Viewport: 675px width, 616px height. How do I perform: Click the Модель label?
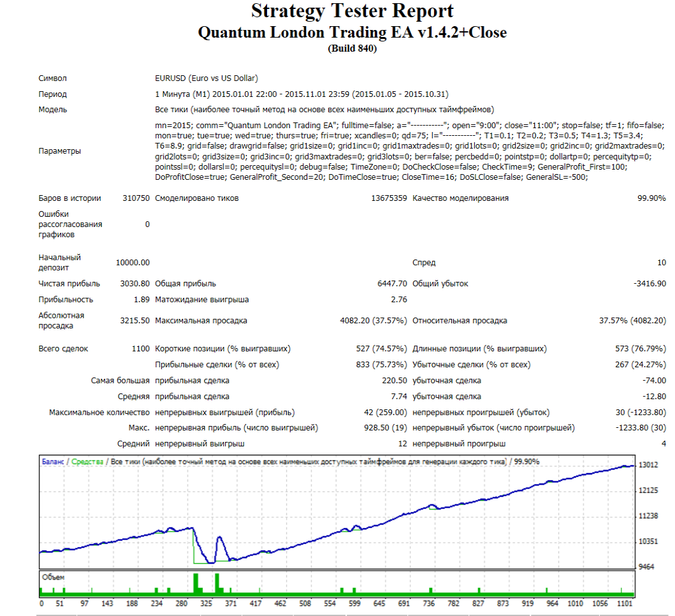[x=52, y=110]
